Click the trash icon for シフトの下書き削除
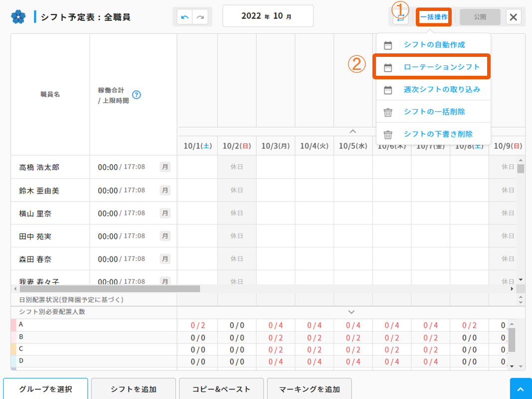This screenshot has height=399, width=532. pyautogui.click(x=388, y=135)
